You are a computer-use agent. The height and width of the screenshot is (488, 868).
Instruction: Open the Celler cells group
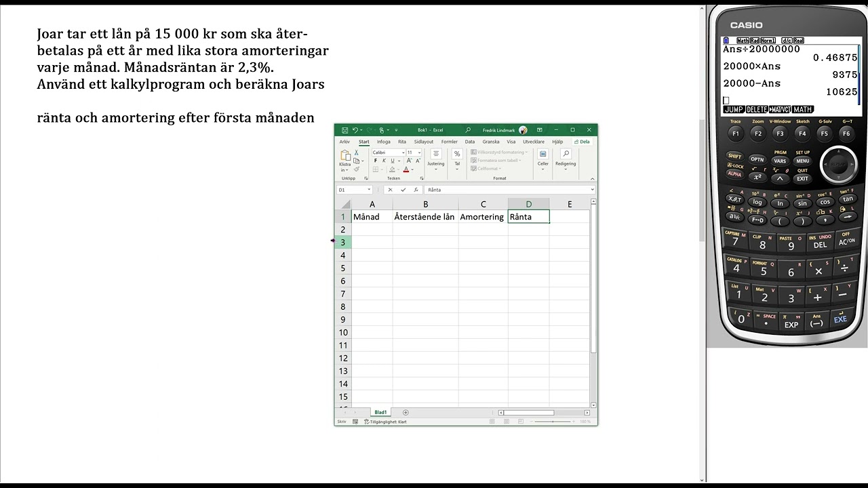click(x=543, y=159)
